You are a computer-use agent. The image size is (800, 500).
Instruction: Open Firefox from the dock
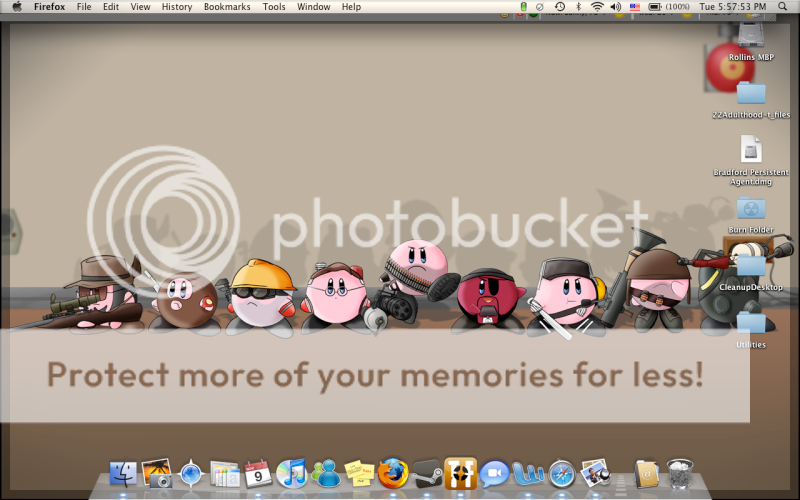(x=393, y=472)
